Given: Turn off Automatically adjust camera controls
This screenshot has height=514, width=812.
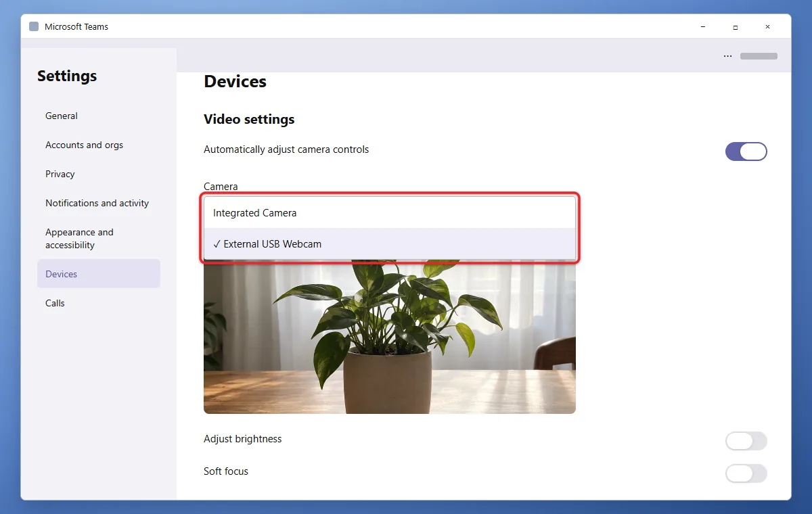Looking at the screenshot, I should (x=746, y=151).
